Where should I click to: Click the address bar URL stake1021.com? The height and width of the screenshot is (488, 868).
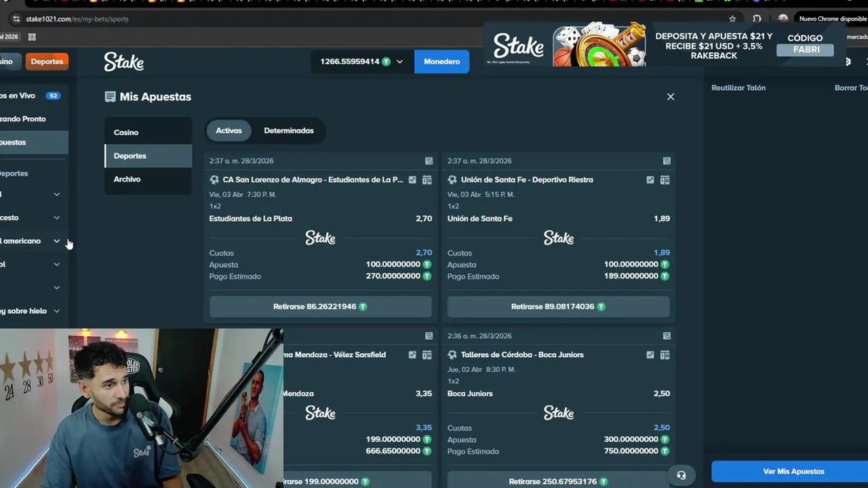coord(77,19)
